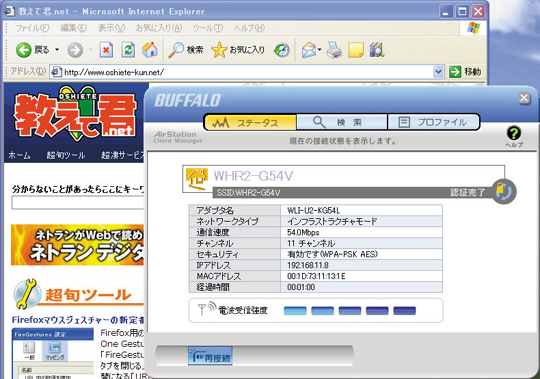The image size is (540, 379).
Task: Click the WLI-U2-KG54L adapter name value
Action: (x=313, y=210)
